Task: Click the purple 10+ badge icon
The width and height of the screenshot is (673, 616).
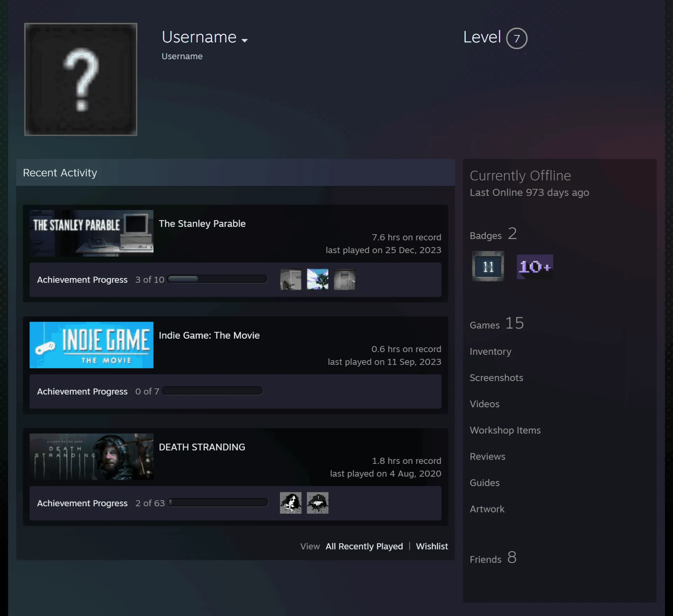Action: click(x=535, y=267)
